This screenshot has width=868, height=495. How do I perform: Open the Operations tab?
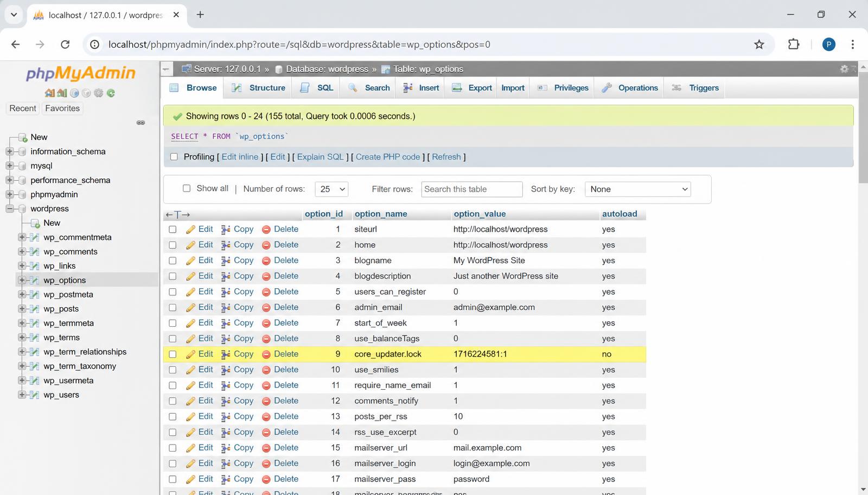click(630, 88)
